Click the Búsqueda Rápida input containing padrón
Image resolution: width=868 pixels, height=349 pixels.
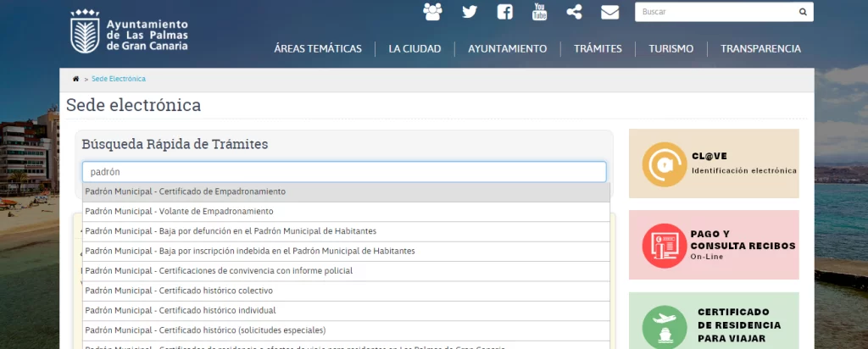[x=344, y=172]
